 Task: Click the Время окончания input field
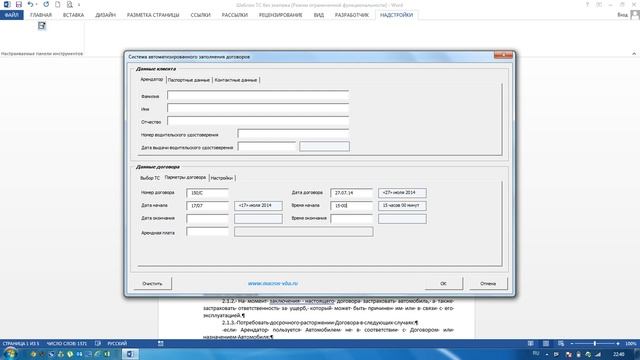[x=351, y=219]
